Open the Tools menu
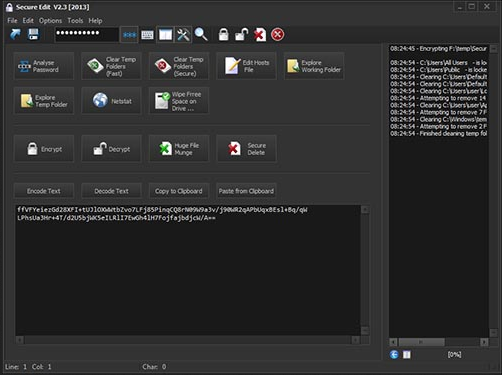Viewport: 502px width, 375px height. click(75, 21)
